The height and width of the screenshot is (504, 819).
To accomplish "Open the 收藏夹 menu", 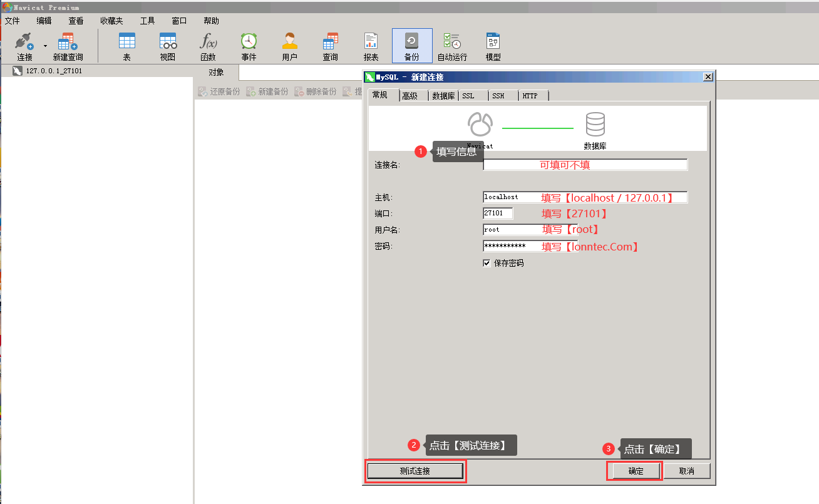I will (x=111, y=21).
